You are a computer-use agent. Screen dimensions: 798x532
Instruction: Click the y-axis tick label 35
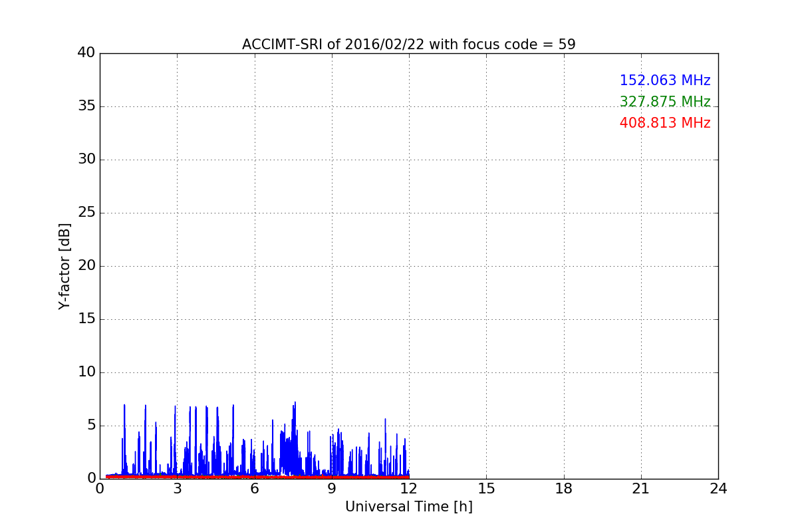point(86,106)
